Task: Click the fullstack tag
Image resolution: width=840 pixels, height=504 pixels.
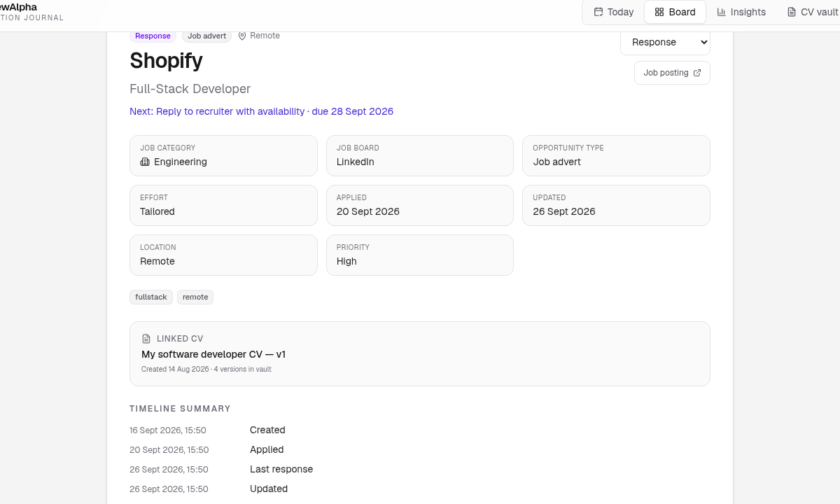Action: (x=151, y=297)
